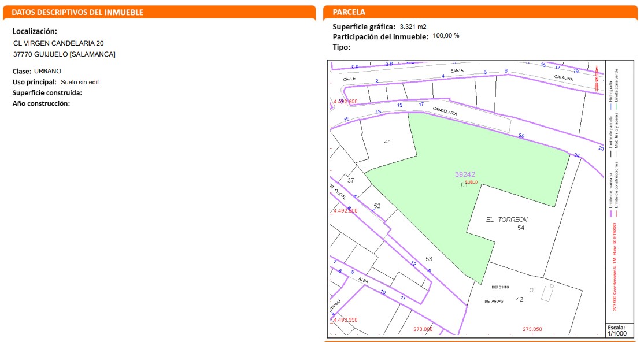The height and width of the screenshot is (342, 644).
Task: Select parcel number 41 on the map
Action: [x=387, y=142]
